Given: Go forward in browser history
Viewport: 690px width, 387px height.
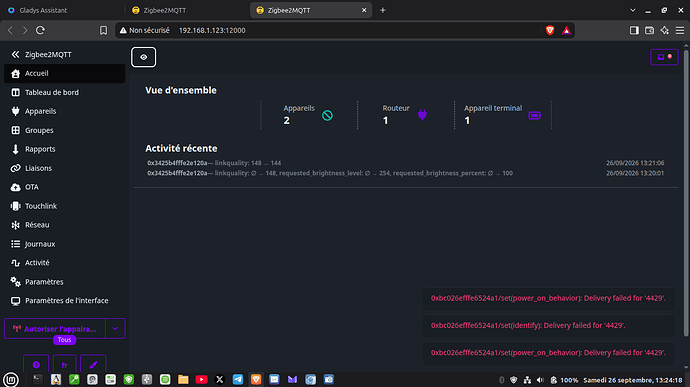Looking at the screenshot, I should 25,30.
